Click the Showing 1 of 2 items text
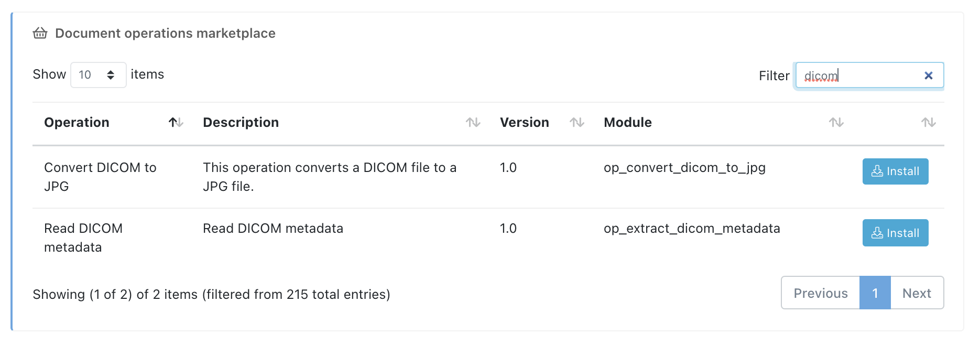980x345 pixels. (211, 295)
